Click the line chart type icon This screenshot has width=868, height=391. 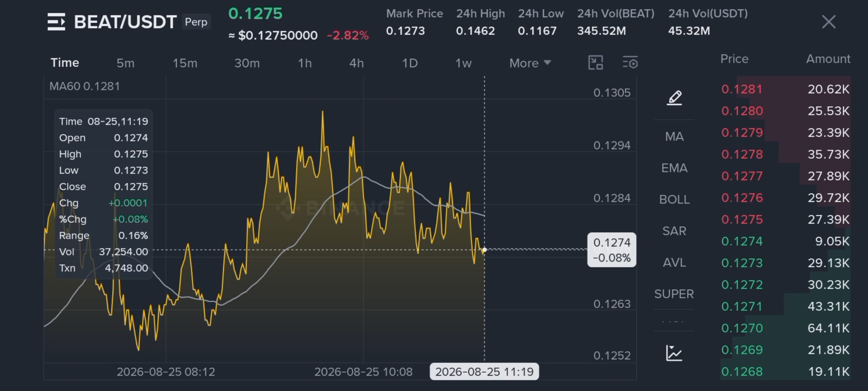pos(674,353)
